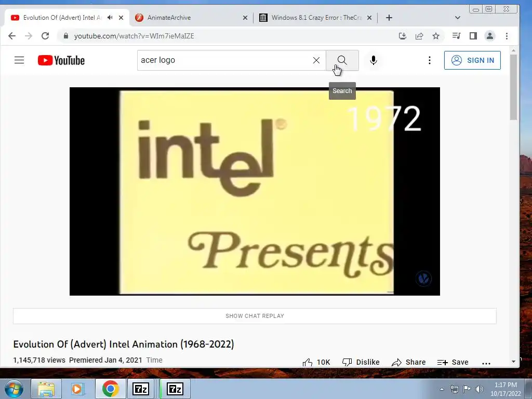
Task: Open Windows Media Player from taskbar
Action: pyautogui.click(x=78, y=389)
